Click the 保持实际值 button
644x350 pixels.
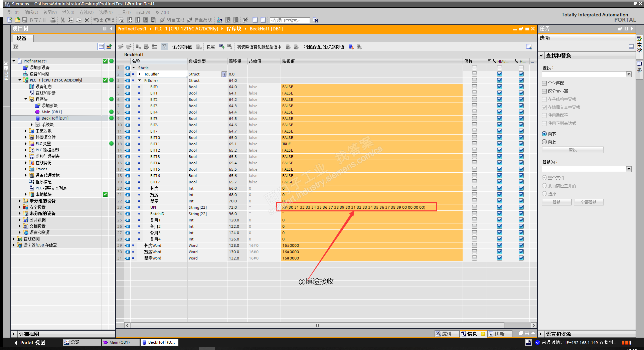(x=182, y=47)
